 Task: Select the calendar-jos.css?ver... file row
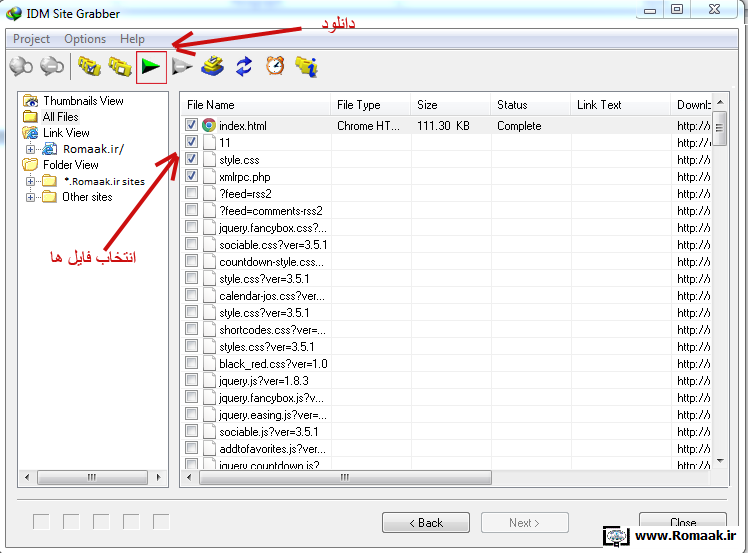click(x=446, y=296)
